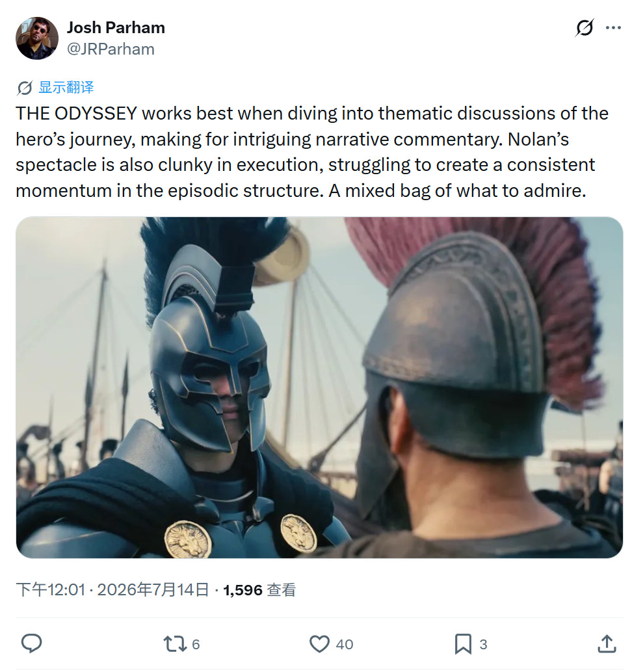Open Grok explanation icon beside more options
The image size is (632, 672).
coord(585,28)
